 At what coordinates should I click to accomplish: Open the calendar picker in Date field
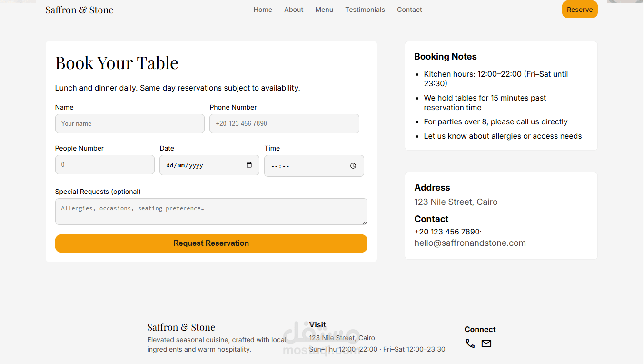(x=249, y=165)
